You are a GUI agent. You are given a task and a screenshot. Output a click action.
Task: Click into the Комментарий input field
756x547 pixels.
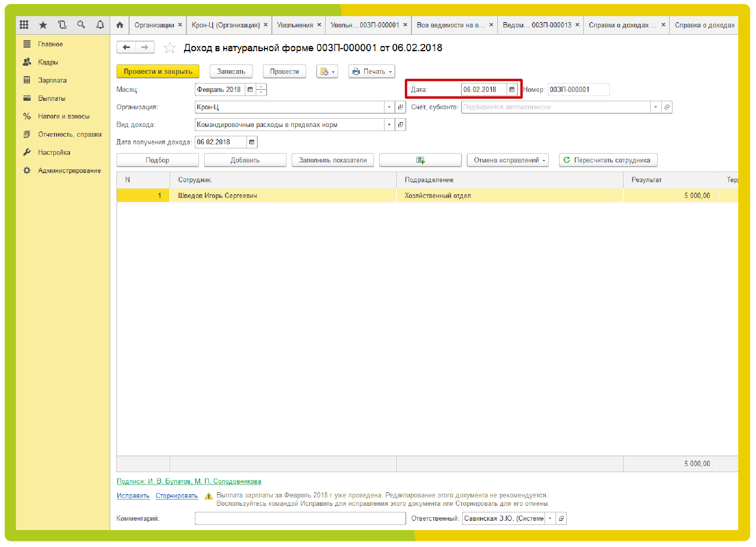(300, 518)
